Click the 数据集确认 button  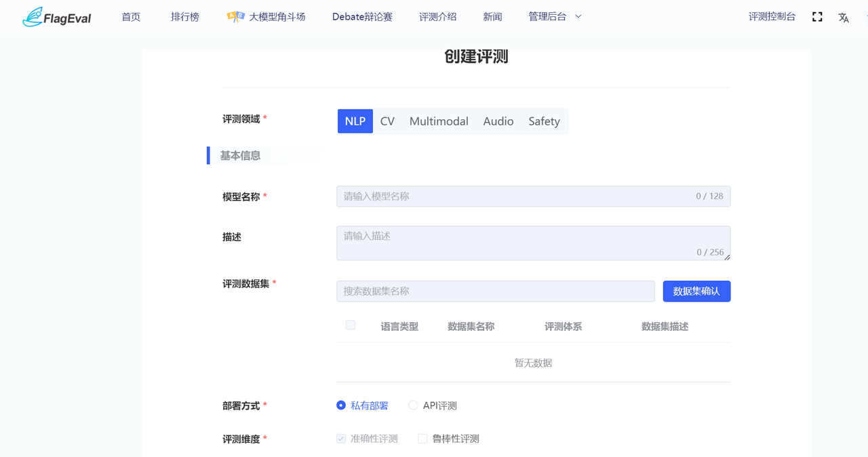(x=696, y=292)
